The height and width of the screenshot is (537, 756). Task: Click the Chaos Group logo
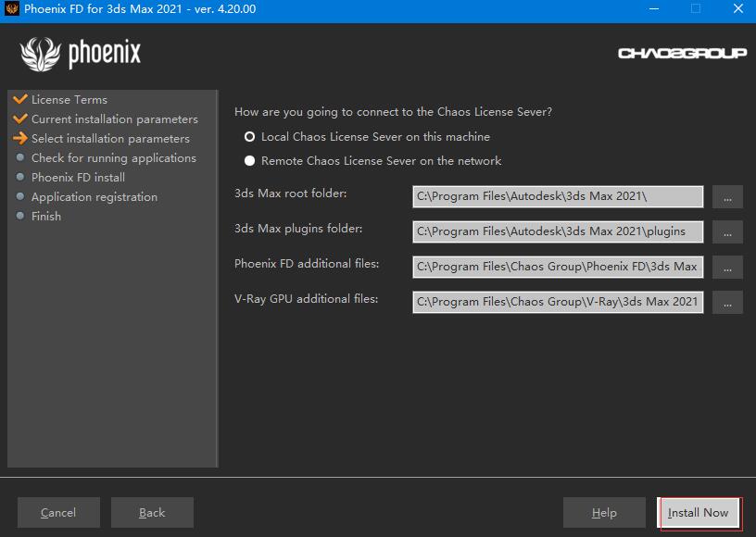tap(682, 53)
